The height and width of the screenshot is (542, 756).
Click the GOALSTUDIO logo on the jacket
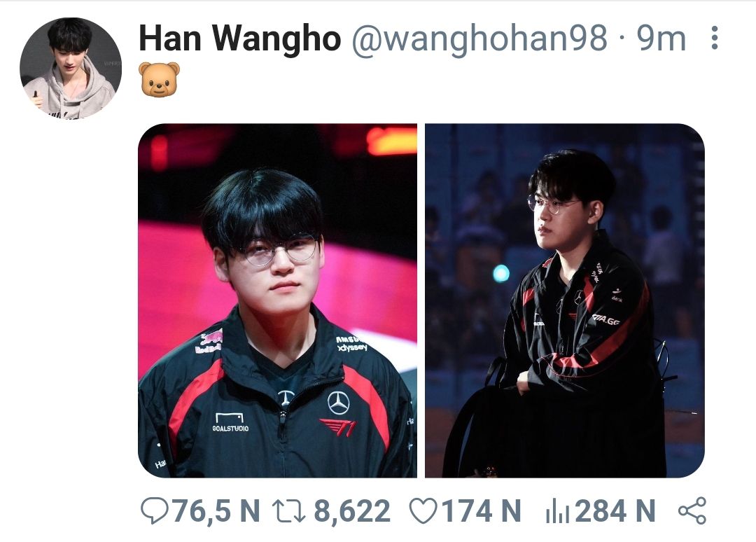230,422
